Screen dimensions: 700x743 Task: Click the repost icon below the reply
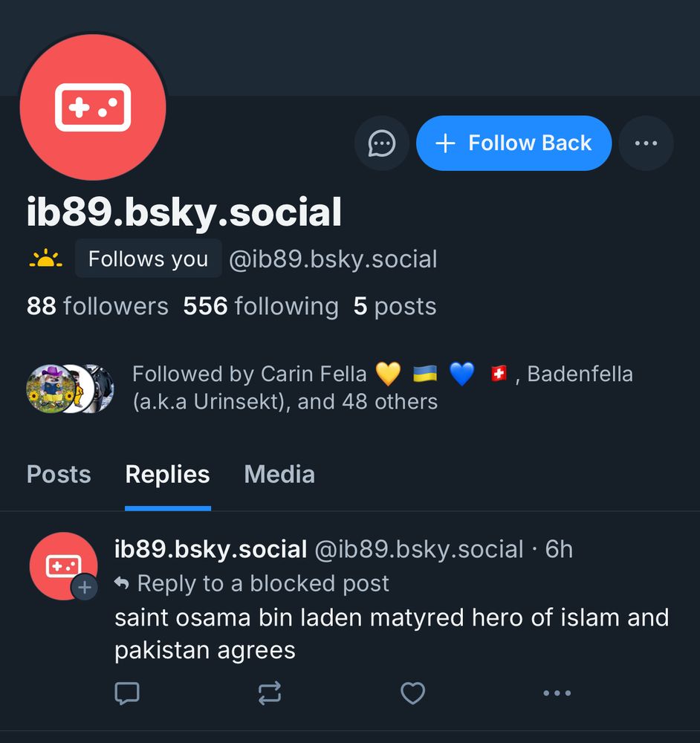[x=270, y=693]
